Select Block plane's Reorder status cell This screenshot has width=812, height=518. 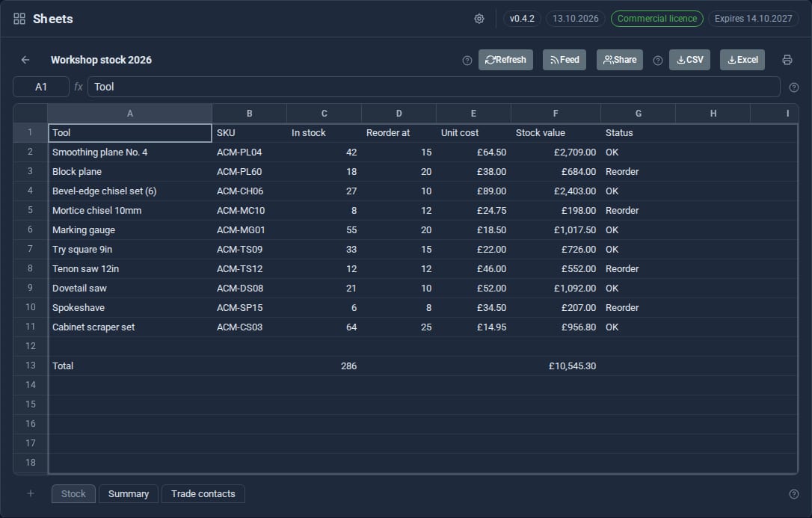pos(639,171)
